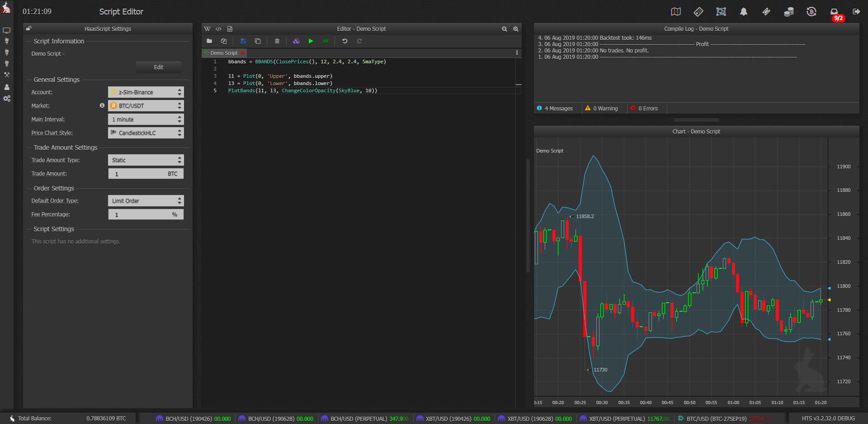Viewport: 868px width, 424px height.
Task: Click the rabbit BETA logo
Action: click(x=6, y=8)
